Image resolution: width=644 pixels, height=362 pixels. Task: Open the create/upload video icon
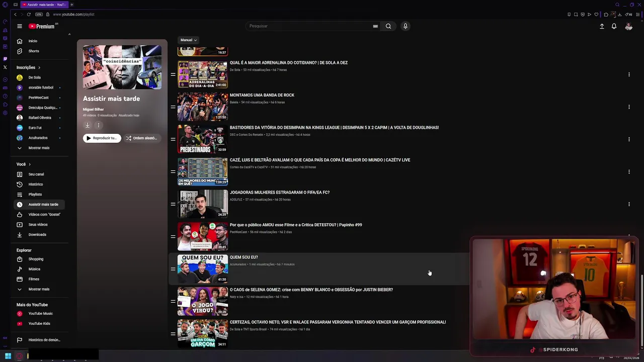tap(602, 26)
